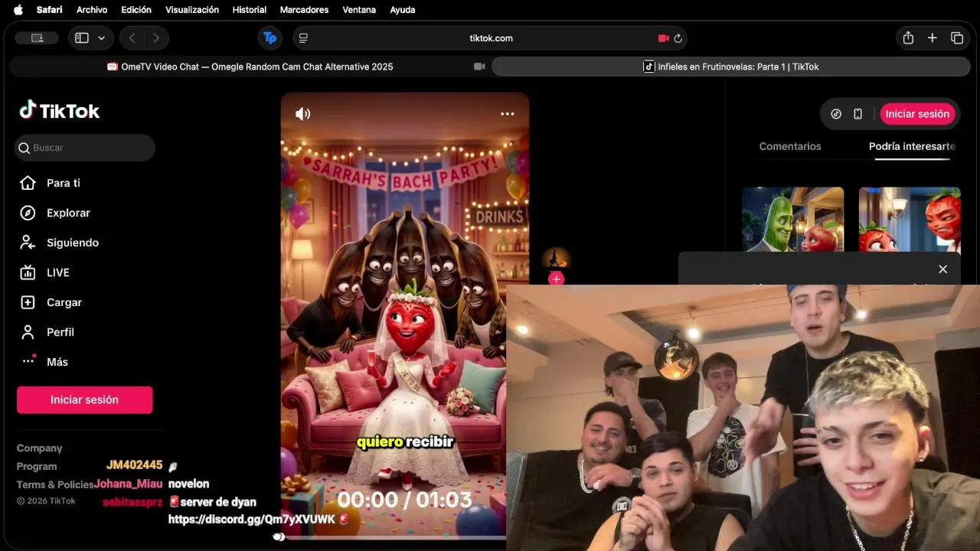Image resolution: width=980 pixels, height=551 pixels.
Task: Open the cucumber and strawberry video thumbnail
Action: (x=792, y=219)
